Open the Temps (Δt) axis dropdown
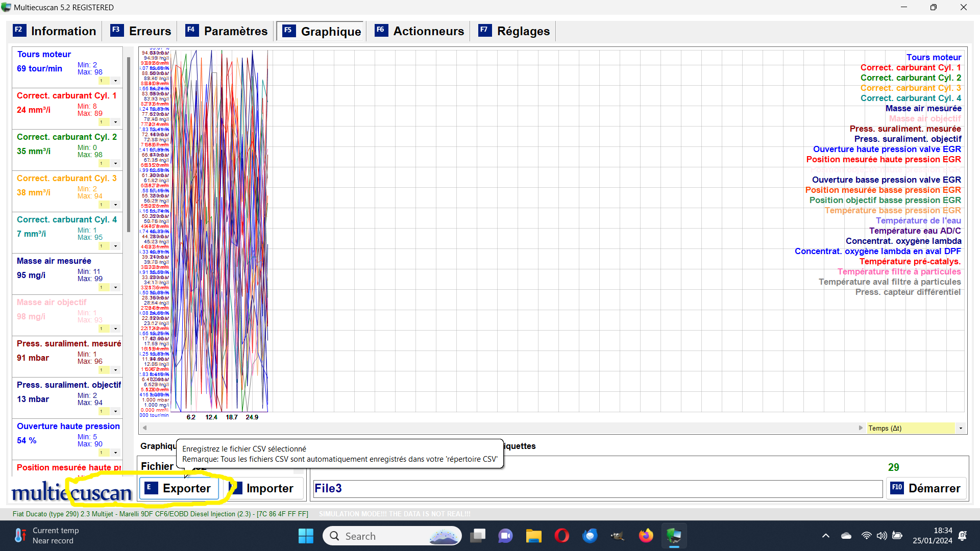Image resolution: width=980 pixels, height=551 pixels. click(961, 429)
